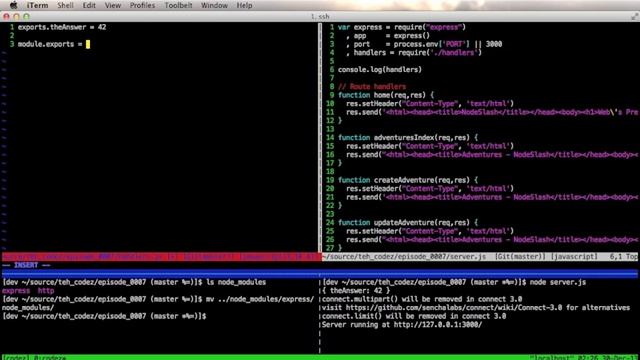
Task: Click the 'console.log(handlers)' line
Action: pyautogui.click(x=380, y=70)
